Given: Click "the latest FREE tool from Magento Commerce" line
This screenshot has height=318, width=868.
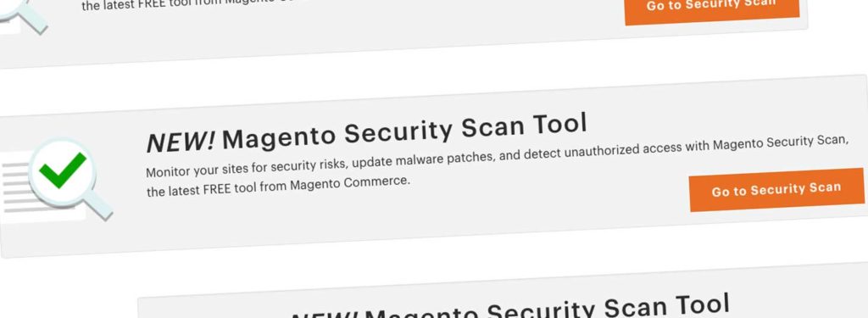Looking at the screenshot, I should (278, 187).
